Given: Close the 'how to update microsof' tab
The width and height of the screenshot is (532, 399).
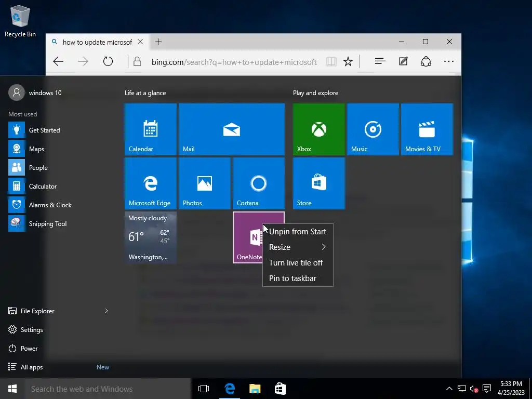Looking at the screenshot, I should (x=140, y=42).
